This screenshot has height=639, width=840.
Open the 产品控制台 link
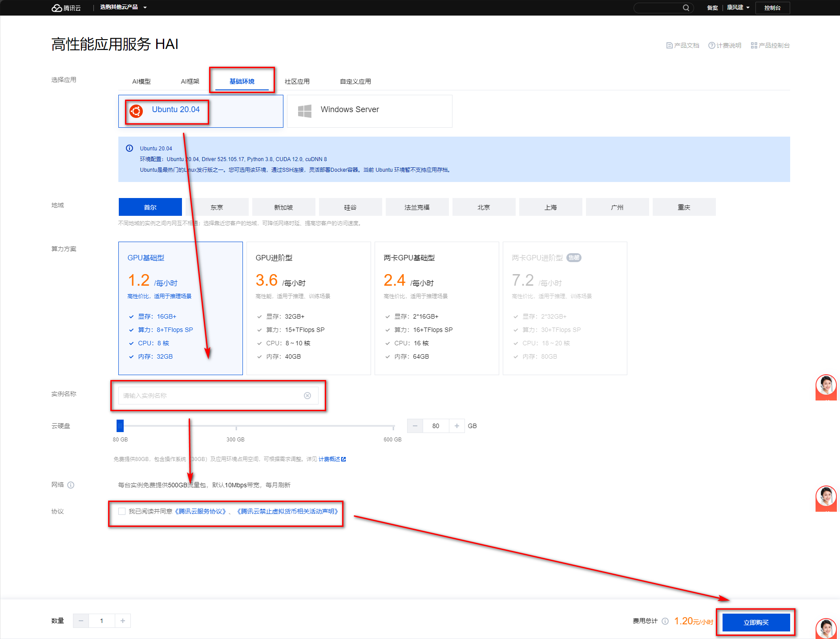click(770, 45)
